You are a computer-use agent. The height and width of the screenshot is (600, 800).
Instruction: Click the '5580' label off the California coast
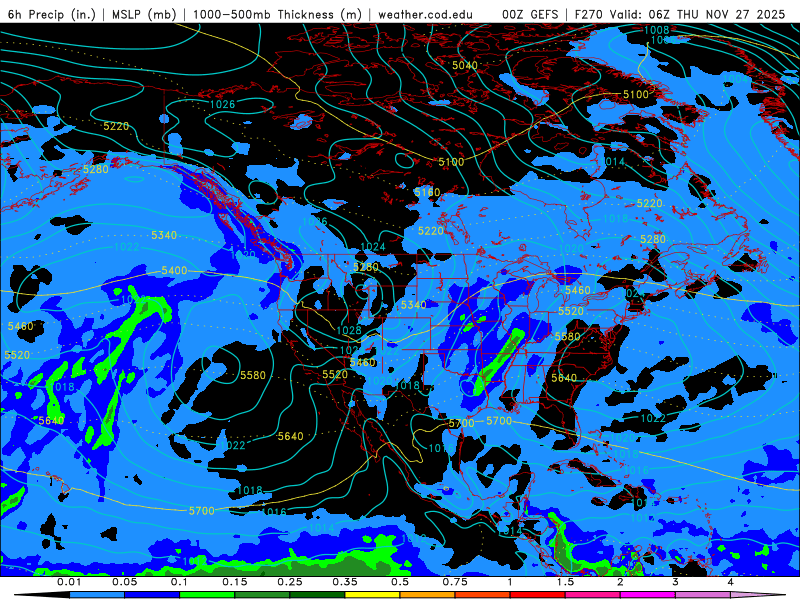[253, 376]
